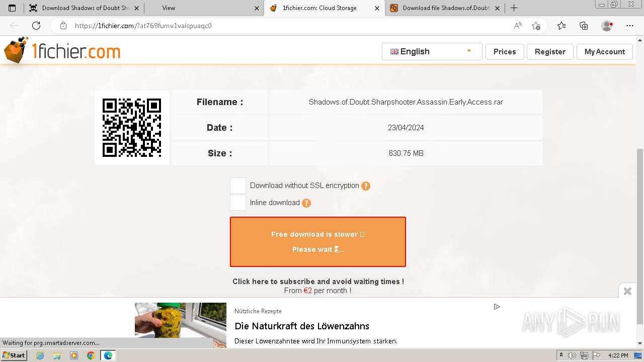Open Google Chrome from the taskbar

pyautogui.click(x=91, y=355)
